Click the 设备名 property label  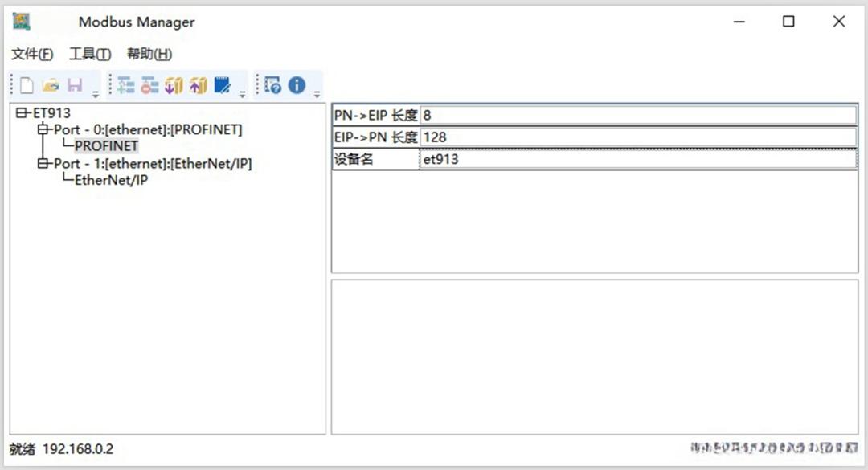(354, 159)
